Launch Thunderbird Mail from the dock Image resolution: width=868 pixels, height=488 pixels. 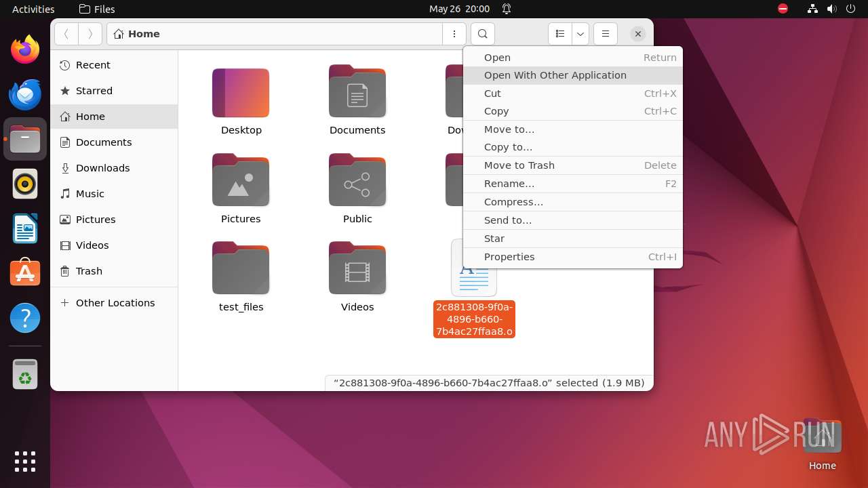click(x=25, y=94)
